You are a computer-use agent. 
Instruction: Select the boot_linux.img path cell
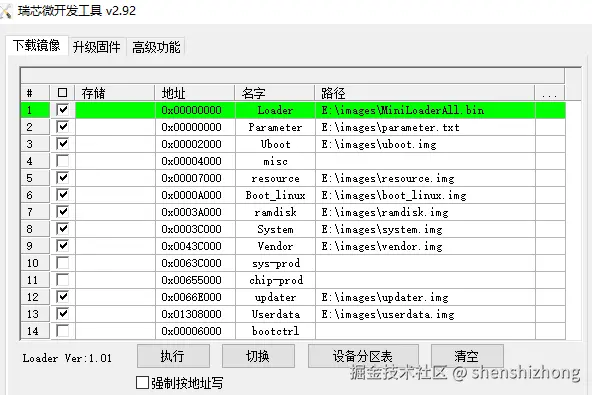pyautogui.click(x=426, y=195)
